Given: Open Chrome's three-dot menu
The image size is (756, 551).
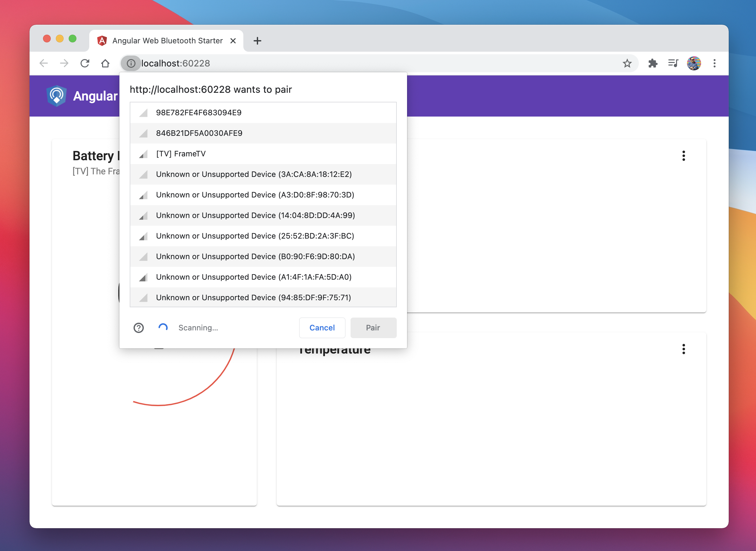Looking at the screenshot, I should [x=714, y=63].
